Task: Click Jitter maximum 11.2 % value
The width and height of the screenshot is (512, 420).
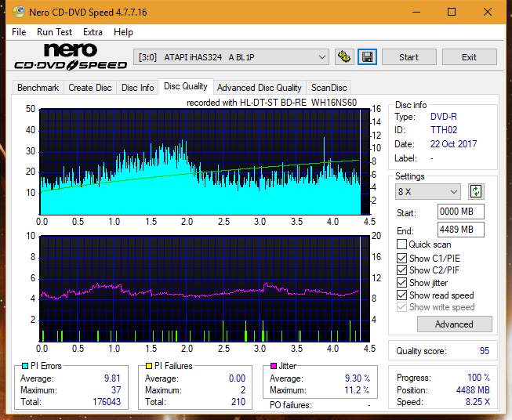Action: pyautogui.click(x=357, y=390)
